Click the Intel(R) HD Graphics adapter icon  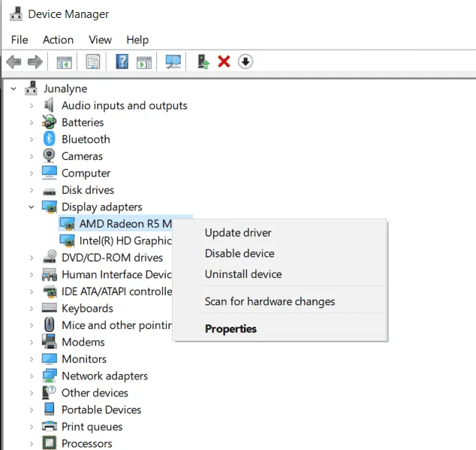coord(67,240)
